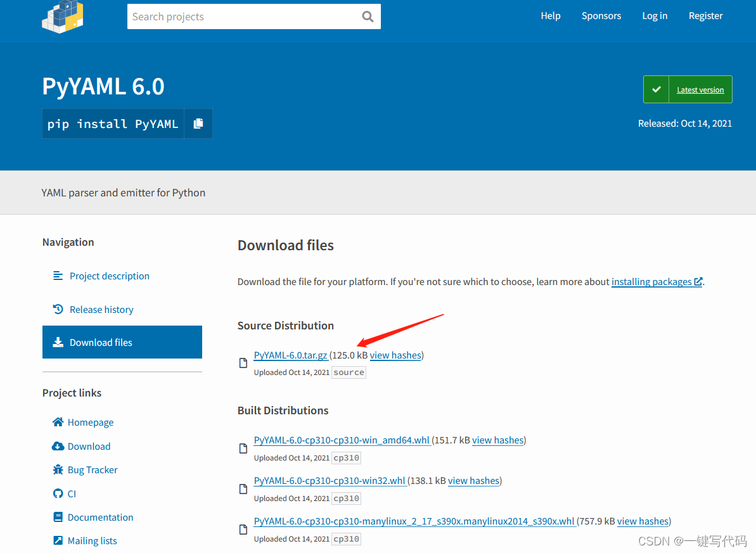
Task: Click file icon beside win_amd64.whl
Action: pyautogui.click(x=243, y=448)
